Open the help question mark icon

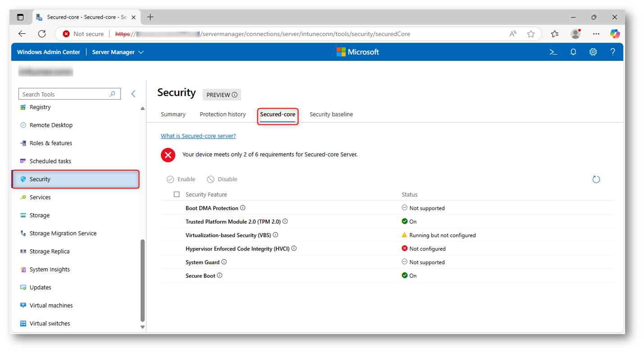612,52
